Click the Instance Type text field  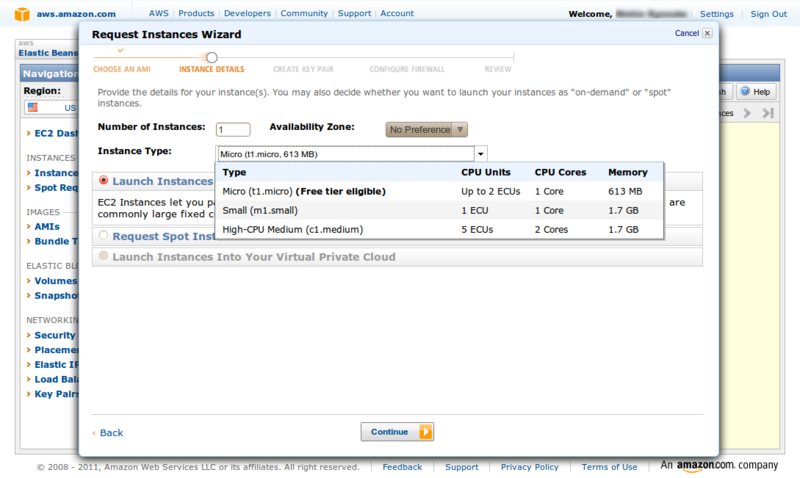[x=346, y=154]
